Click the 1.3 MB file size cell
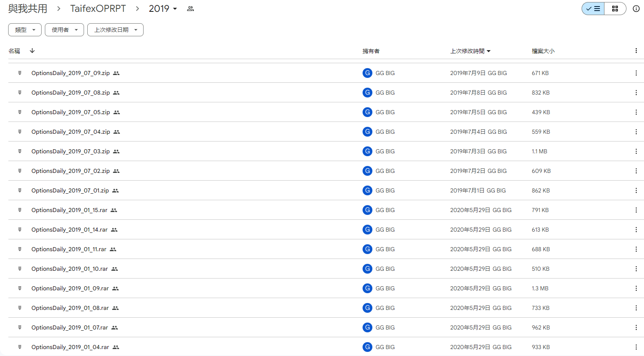Screen dimensions: 644x356 point(540,288)
